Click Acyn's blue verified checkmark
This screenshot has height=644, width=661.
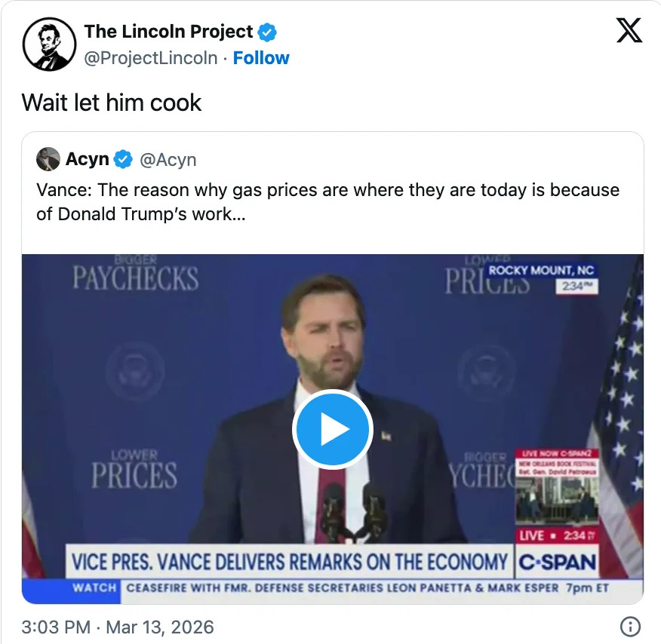pos(122,159)
